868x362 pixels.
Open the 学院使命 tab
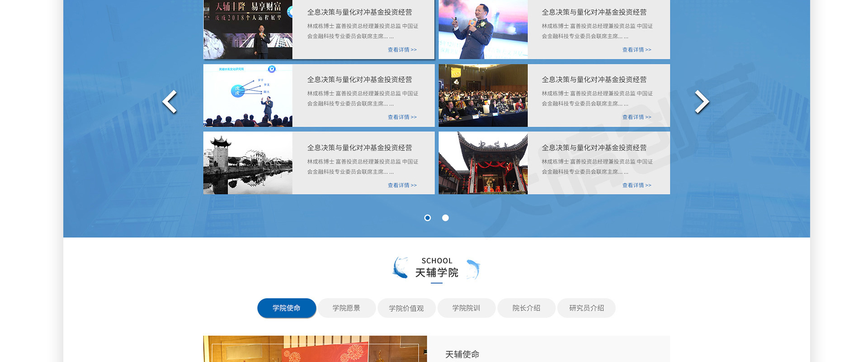(x=286, y=308)
